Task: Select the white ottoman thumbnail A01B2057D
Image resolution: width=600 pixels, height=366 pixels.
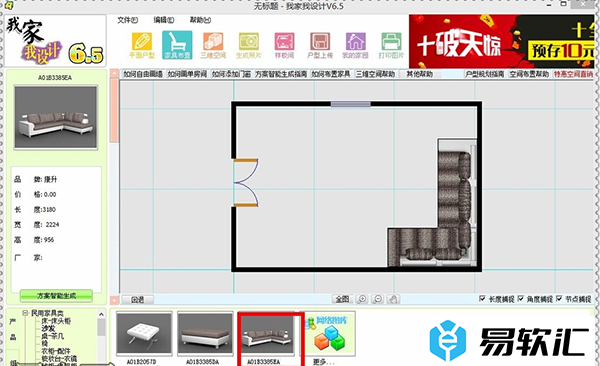Action: coord(144,334)
